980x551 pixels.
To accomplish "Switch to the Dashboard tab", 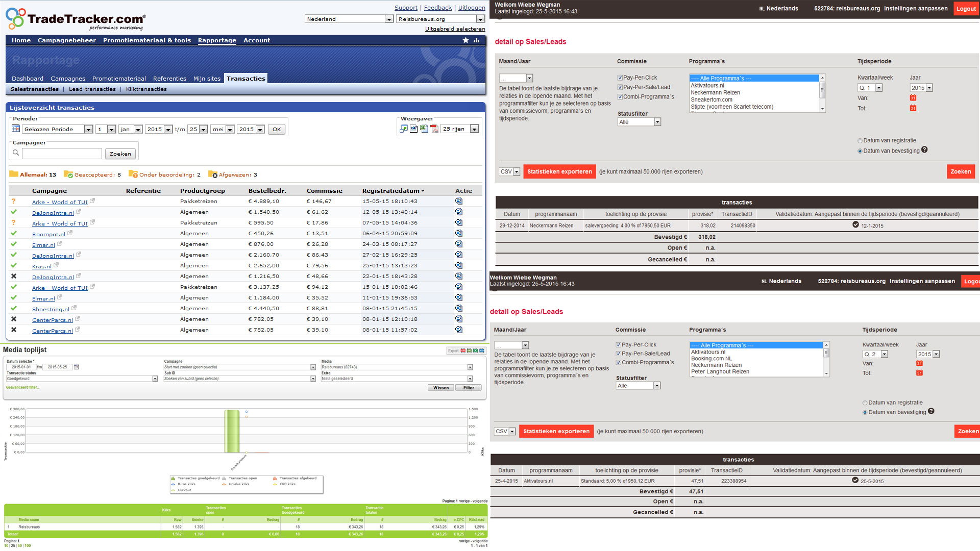I will (28, 79).
